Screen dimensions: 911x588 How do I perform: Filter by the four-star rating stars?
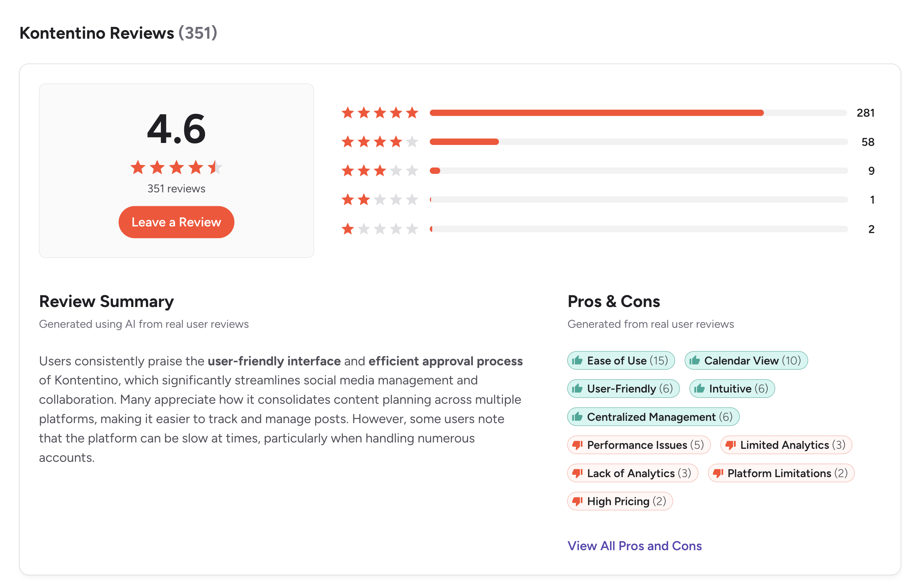click(380, 142)
